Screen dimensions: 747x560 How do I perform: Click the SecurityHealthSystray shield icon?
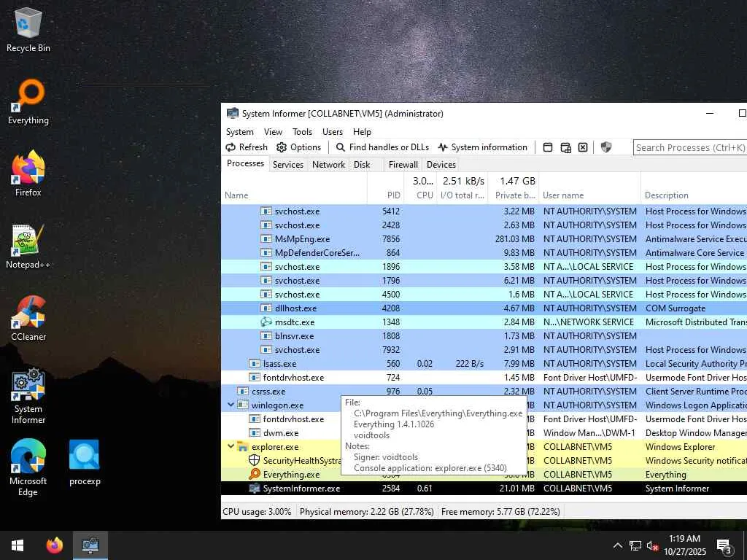[255, 461]
